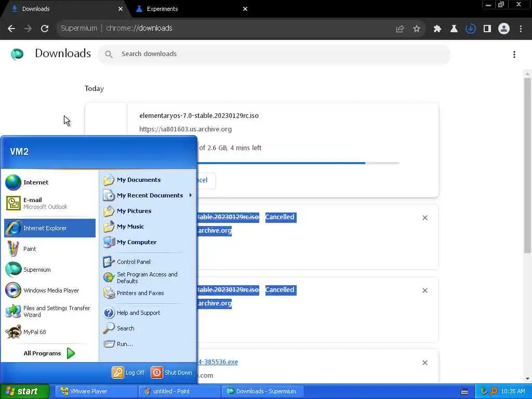Toggle the side panel icon

pos(487,29)
